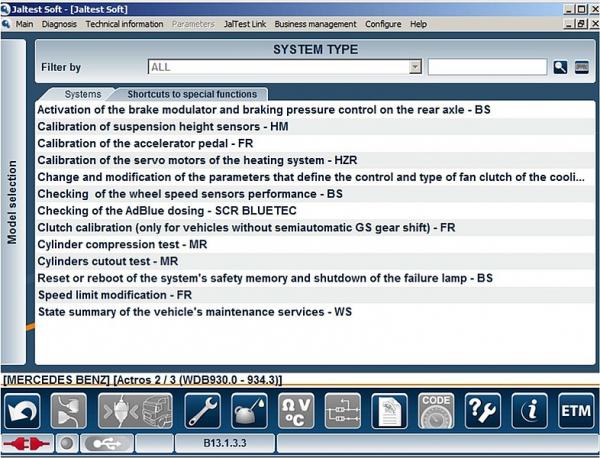
Task: Open the JalTest Link menu
Action: [x=245, y=24]
